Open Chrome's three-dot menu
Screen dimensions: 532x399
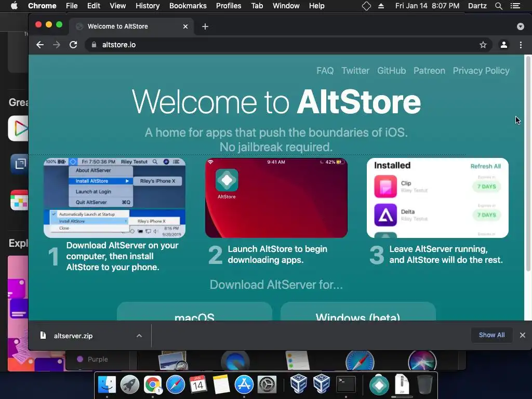tap(521, 45)
